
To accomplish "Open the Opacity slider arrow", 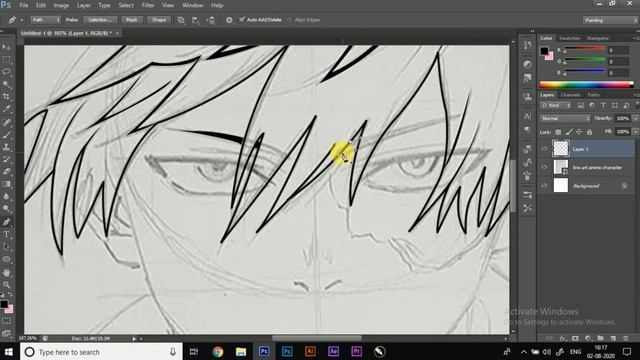I will pyautogui.click(x=636, y=118).
